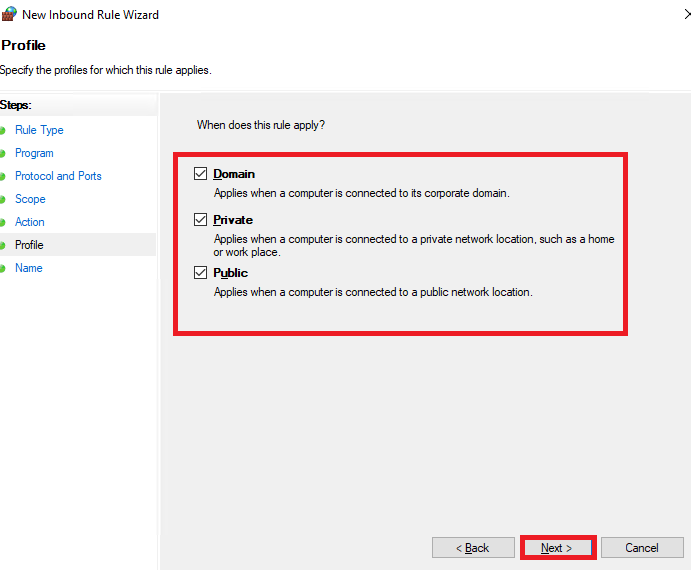This screenshot has width=691, height=570.
Task: Close the New Inbound Rule Wizard window
Action: pos(687,14)
